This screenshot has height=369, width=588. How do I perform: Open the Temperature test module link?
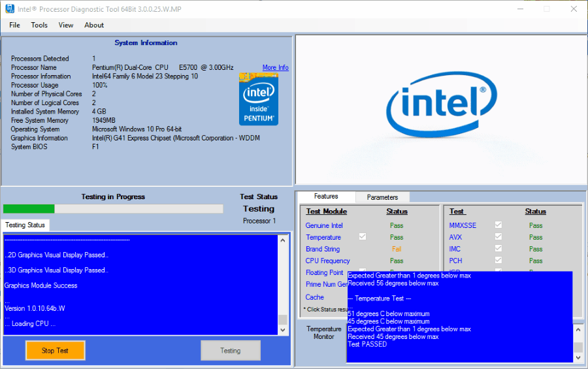click(323, 237)
